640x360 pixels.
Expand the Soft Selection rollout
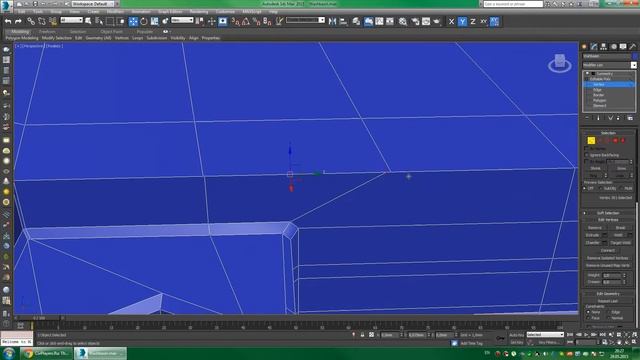point(608,213)
